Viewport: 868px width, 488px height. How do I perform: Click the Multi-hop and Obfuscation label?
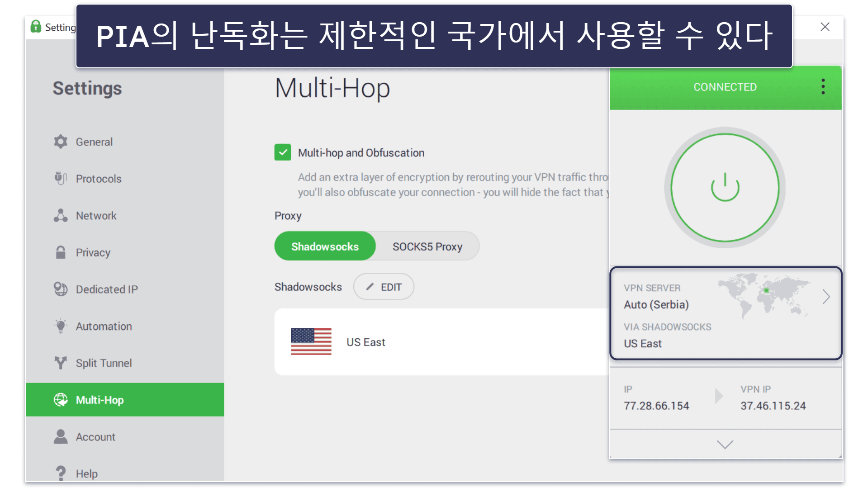click(361, 153)
